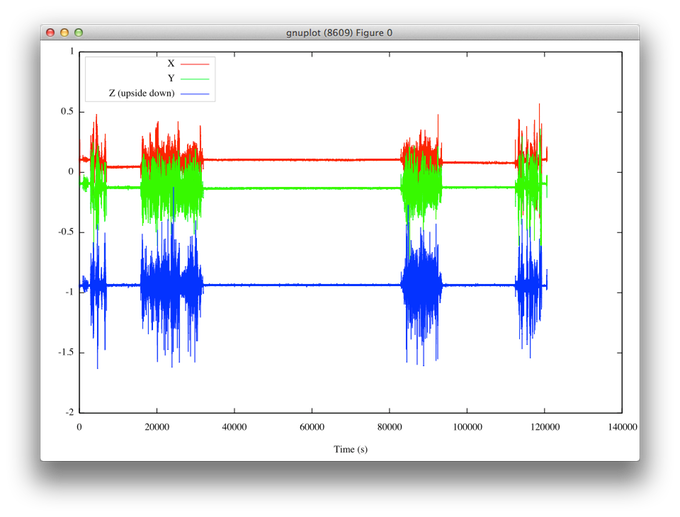Click the blue line sample in legend
The height and width of the screenshot is (517, 680).
click(x=197, y=93)
